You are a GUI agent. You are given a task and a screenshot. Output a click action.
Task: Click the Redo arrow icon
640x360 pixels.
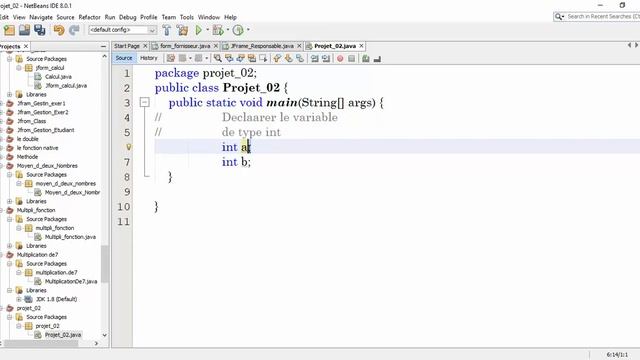[74, 30]
